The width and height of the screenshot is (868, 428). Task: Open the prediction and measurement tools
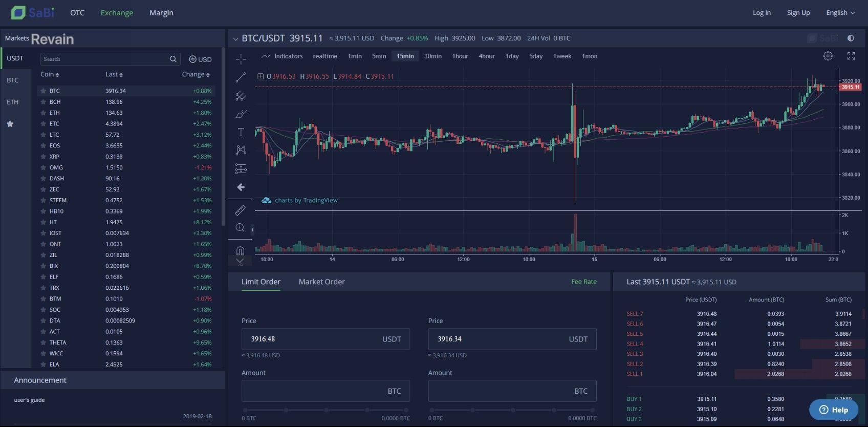coord(241,168)
